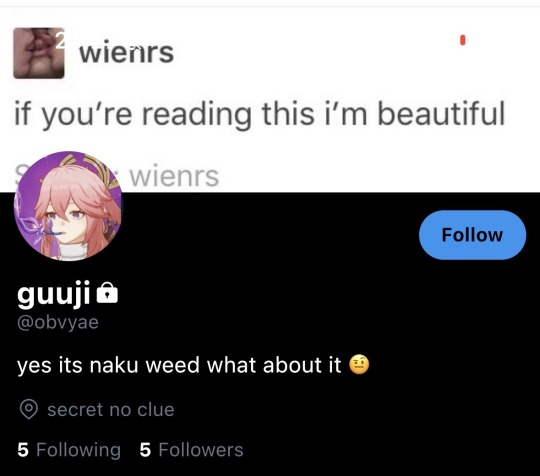This screenshot has width=540, height=476.
Task: Click the "yes its naku weed" bio text
Action: pyautogui.click(x=179, y=365)
